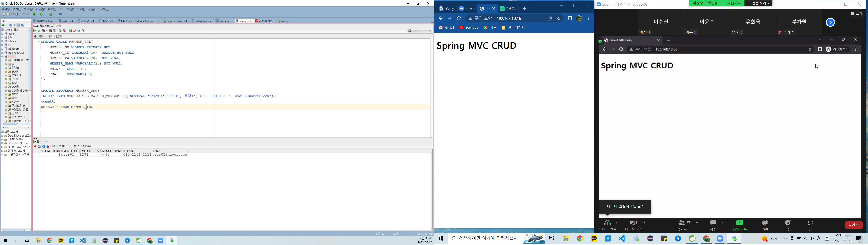Start video with 비디오 시작 in Zoom
Image resolution: width=868 pixels, height=245 pixels.
pyautogui.click(x=633, y=225)
